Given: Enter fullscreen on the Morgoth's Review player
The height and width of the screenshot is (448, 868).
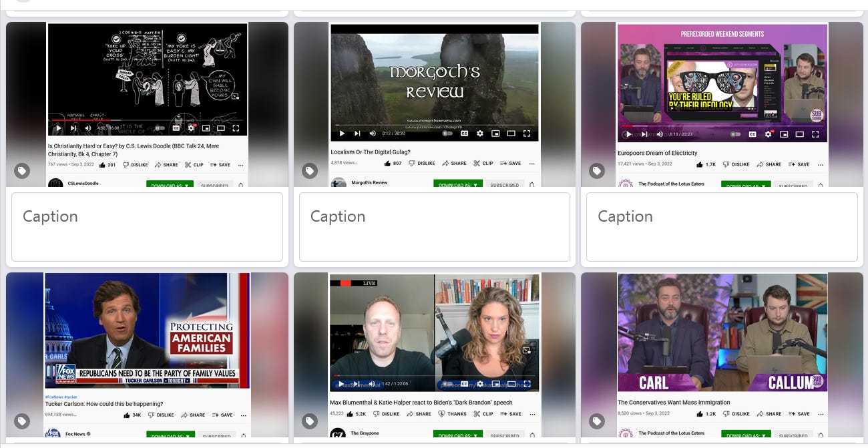Looking at the screenshot, I should coord(527,134).
